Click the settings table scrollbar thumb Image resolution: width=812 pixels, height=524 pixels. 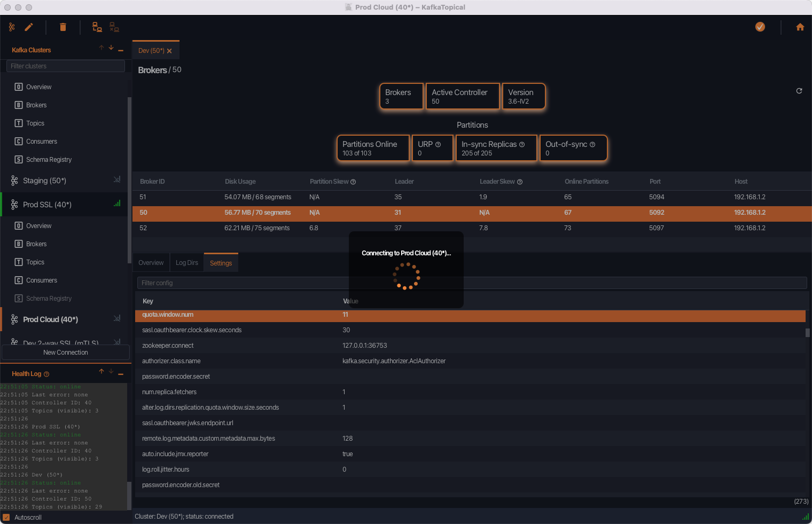808,333
